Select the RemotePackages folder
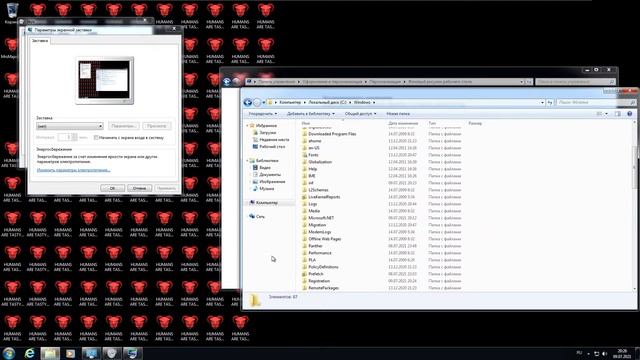640x360 pixels. (323, 288)
